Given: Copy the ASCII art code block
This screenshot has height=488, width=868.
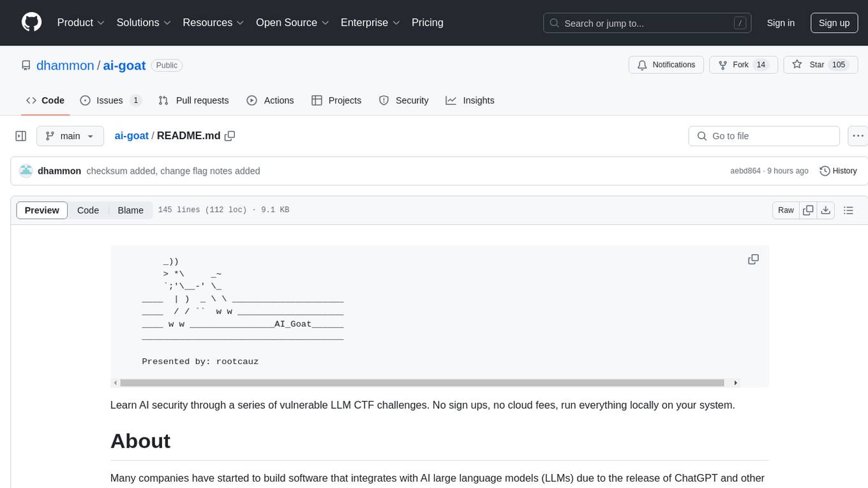Looking at the screenshot, I should (753, 259).
